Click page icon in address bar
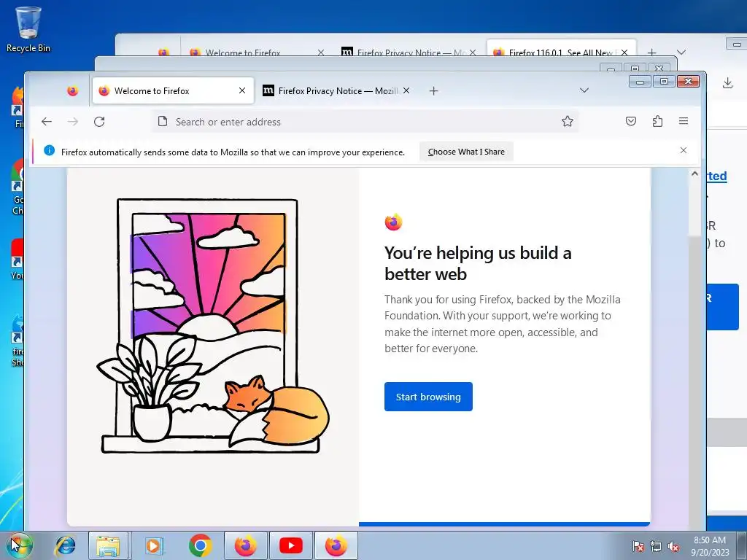Screen dimensions: 747x560 (x=163, y=122)
